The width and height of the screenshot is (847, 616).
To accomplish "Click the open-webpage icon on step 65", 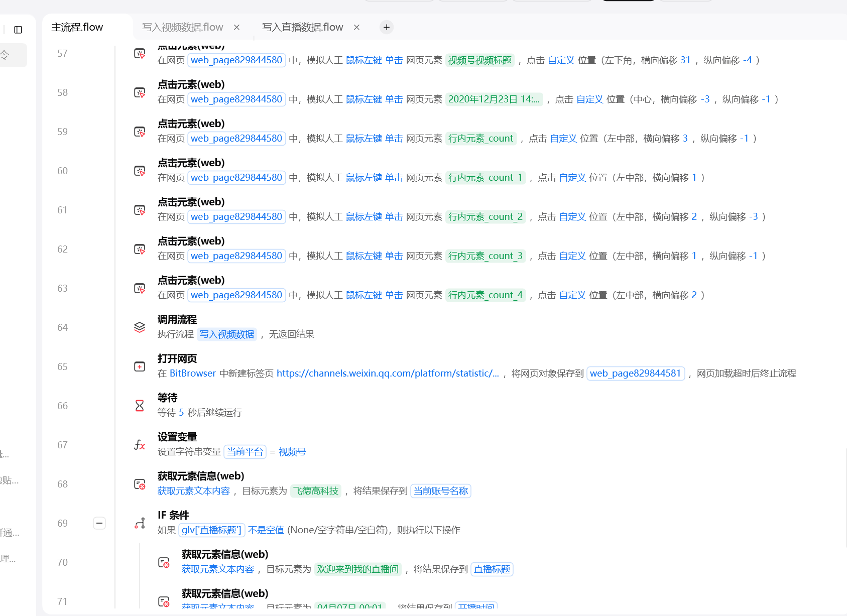I will [x=140, y=366].
